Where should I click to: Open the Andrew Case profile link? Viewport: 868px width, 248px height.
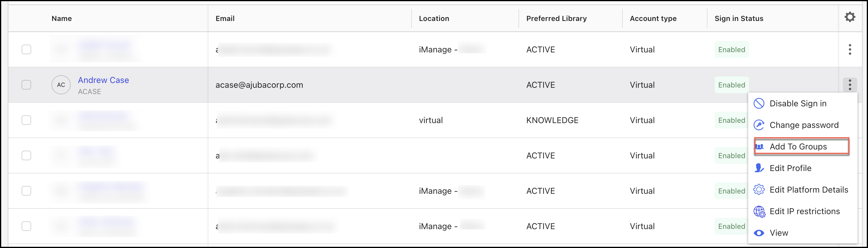103,80
